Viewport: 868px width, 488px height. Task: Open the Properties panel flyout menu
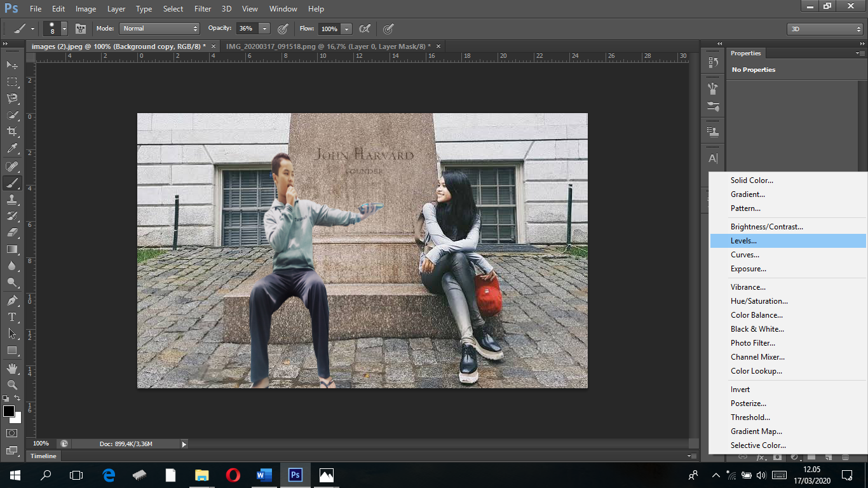click(861, 53)
